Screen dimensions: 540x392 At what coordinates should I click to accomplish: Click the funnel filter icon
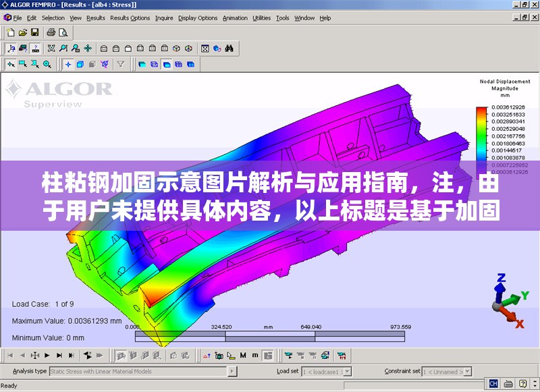pyautogui.click(x=121, y=65)
